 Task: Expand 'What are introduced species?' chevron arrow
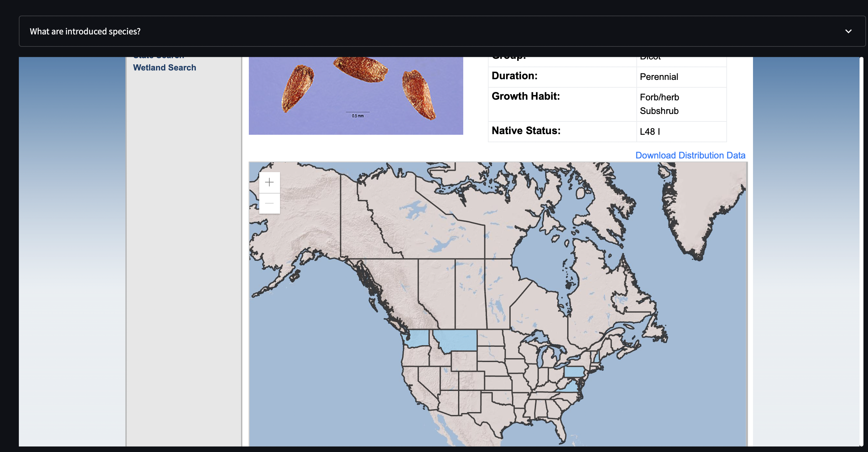click(x=848, y=31)
